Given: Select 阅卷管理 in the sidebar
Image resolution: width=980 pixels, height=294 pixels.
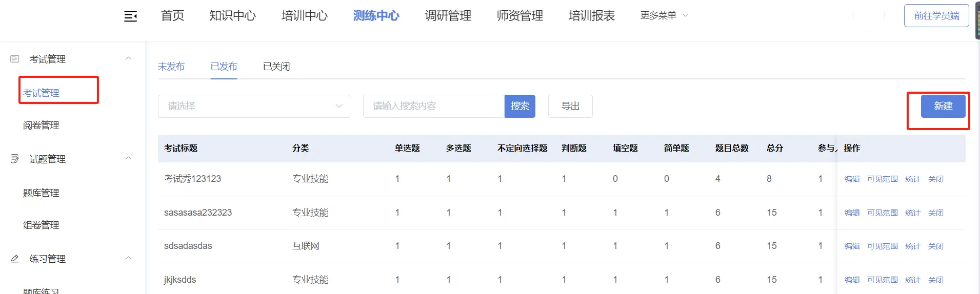Looking at the screenshot, I should 42,125.
